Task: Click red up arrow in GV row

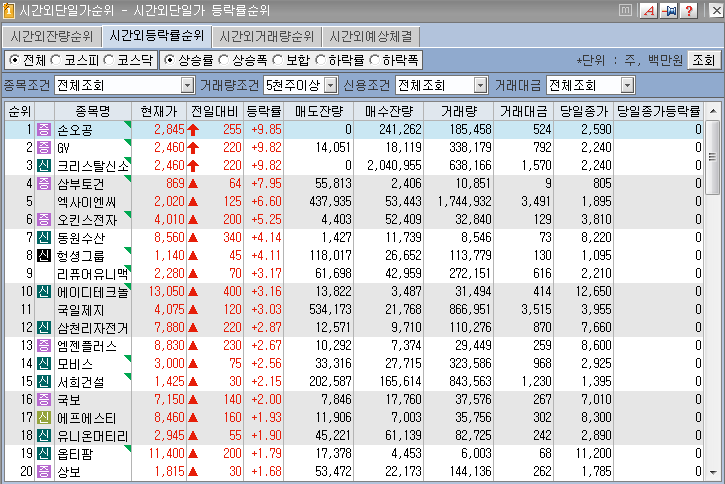Action: point(193,148)
